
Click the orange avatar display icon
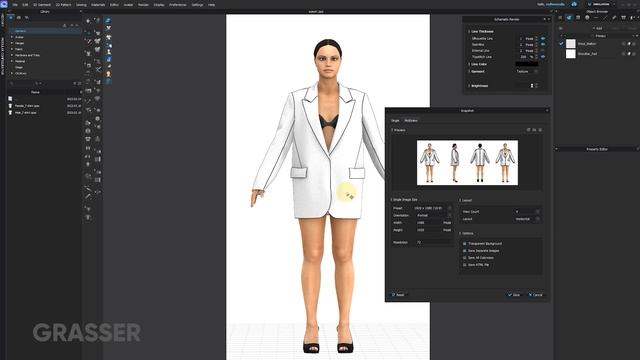(109, 74)
